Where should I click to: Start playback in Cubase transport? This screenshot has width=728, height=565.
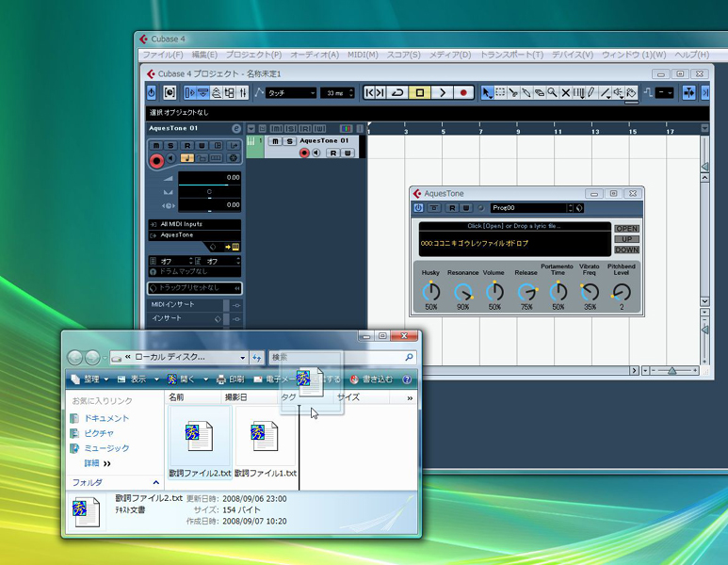pyautogui.click(x=442, y=93)
